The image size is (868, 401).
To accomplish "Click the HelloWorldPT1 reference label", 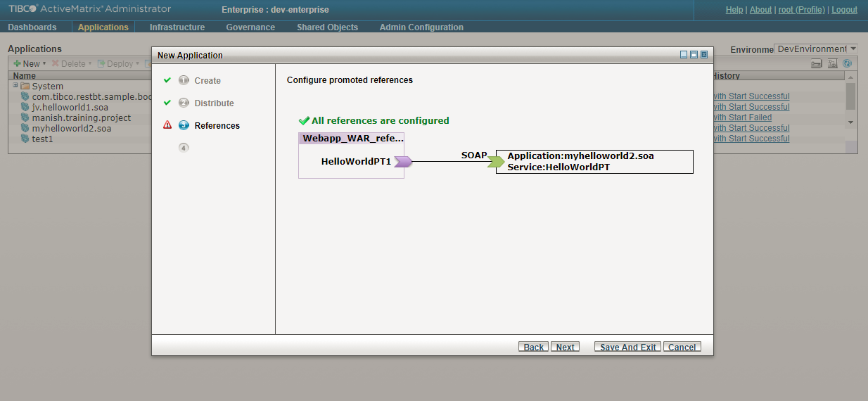I will tap(356, 162).
